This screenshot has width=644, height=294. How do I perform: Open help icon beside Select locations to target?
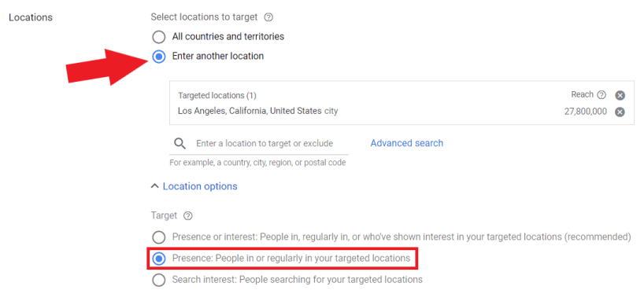click(x=268, y=17)
